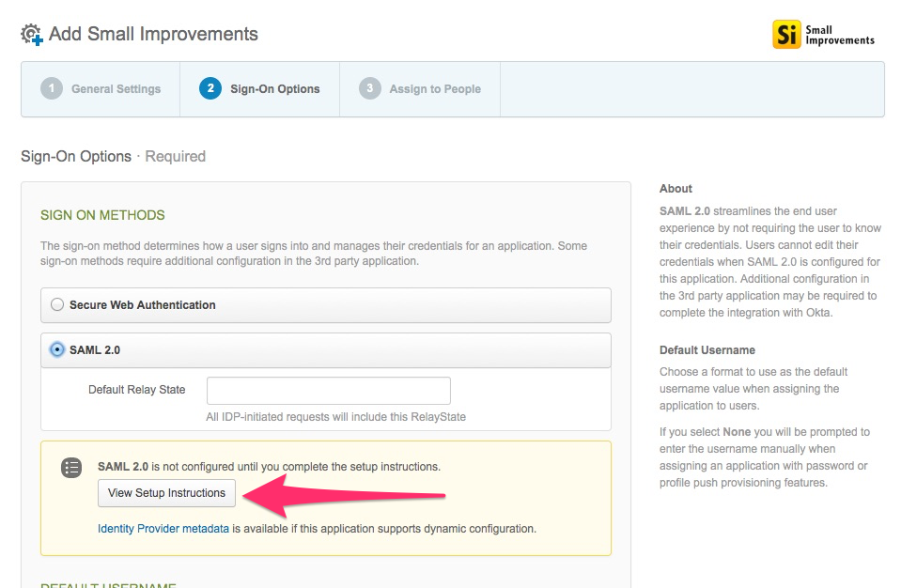Viewport: 901px width, 588px height.
Task: Focus the Default Relay State input field
Action: 328,391
